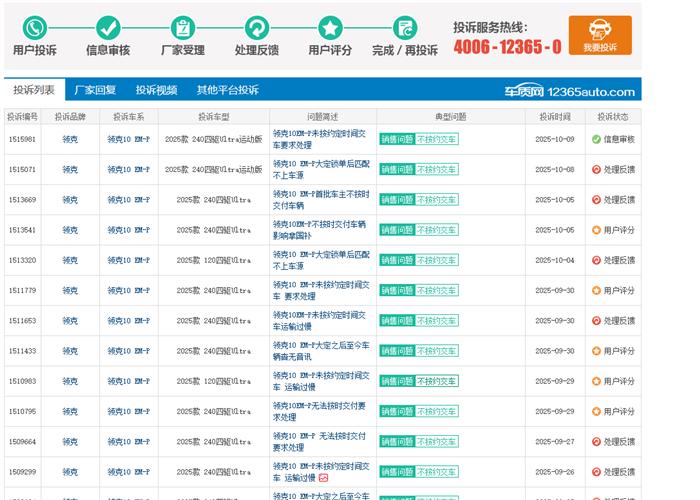Screen dimensions: 700x500
Task: Click the 销售问题 tag in row 1513320
Action: coord(396,260)
